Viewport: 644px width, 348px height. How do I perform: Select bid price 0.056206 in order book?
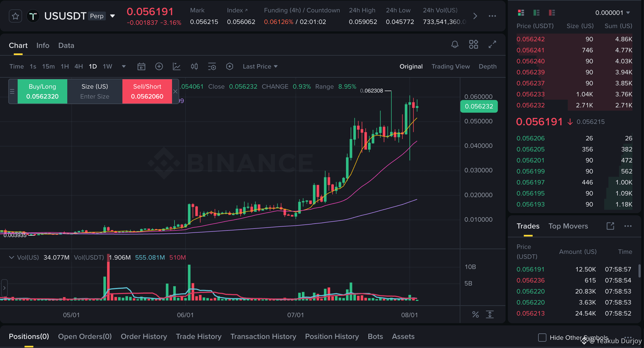coord(530,138)
